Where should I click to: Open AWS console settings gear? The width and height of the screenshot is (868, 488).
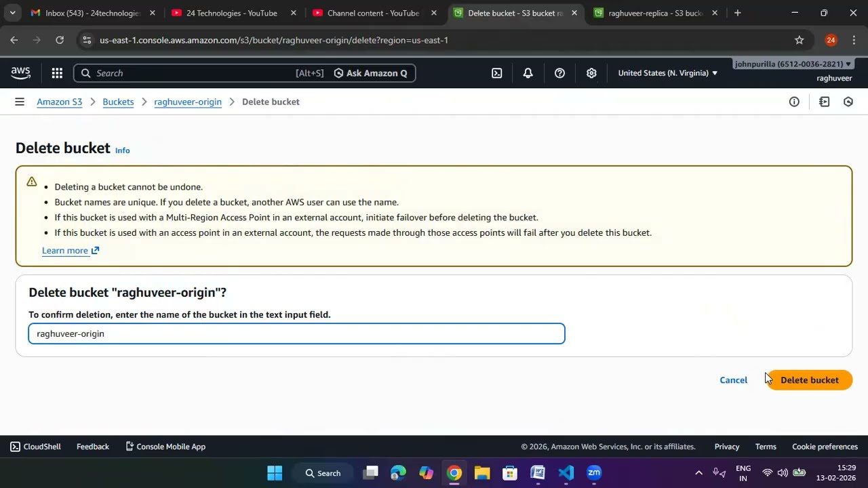[x=591, y=73]
